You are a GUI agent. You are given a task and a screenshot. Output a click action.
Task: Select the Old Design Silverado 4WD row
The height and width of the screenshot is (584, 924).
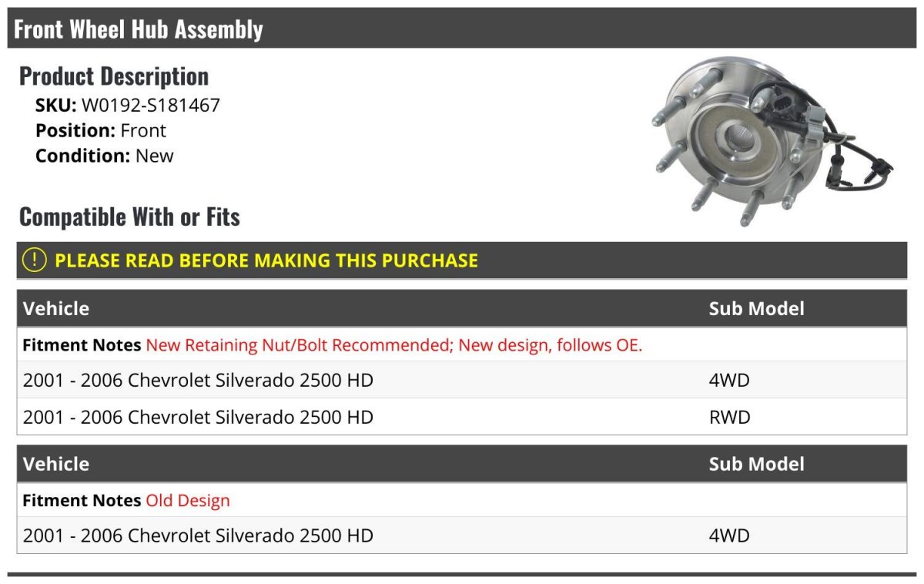pyautogui.click(x=198, y=535)
